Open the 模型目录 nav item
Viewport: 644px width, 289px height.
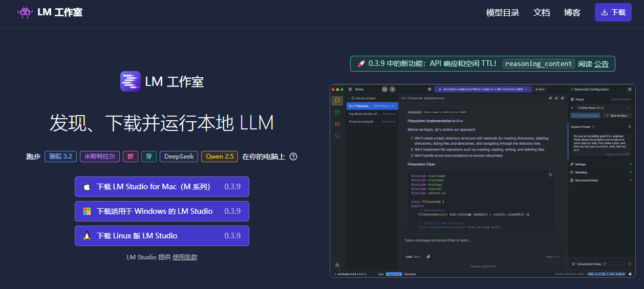click(502, 12)
